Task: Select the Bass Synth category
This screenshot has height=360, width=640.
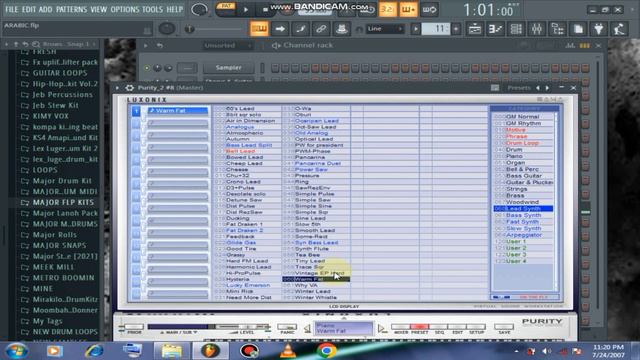Action: pos(523,215)
